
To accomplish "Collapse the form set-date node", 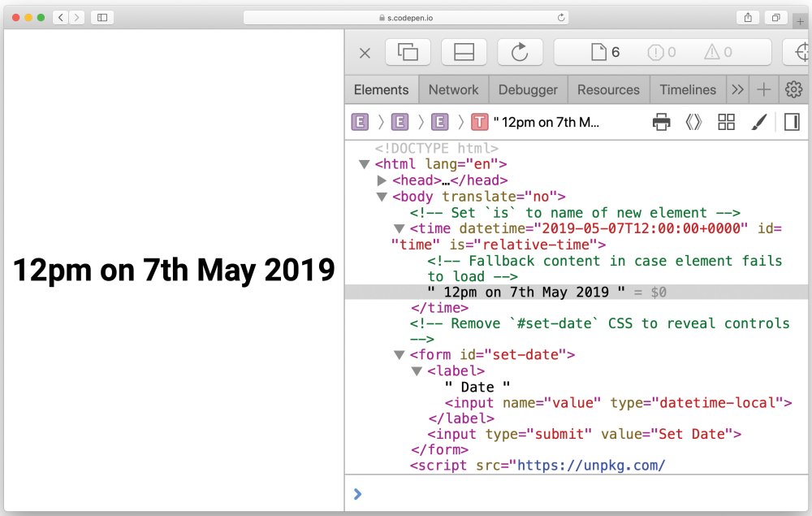I will point(399,355).
